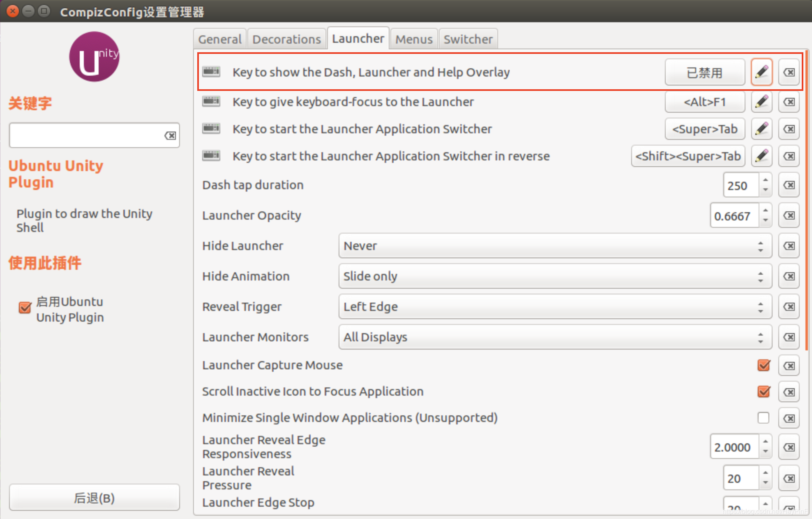This screenshot has height=519, width=812.
Task: Click the 后退(B) back button
Action: coord(94,498)
